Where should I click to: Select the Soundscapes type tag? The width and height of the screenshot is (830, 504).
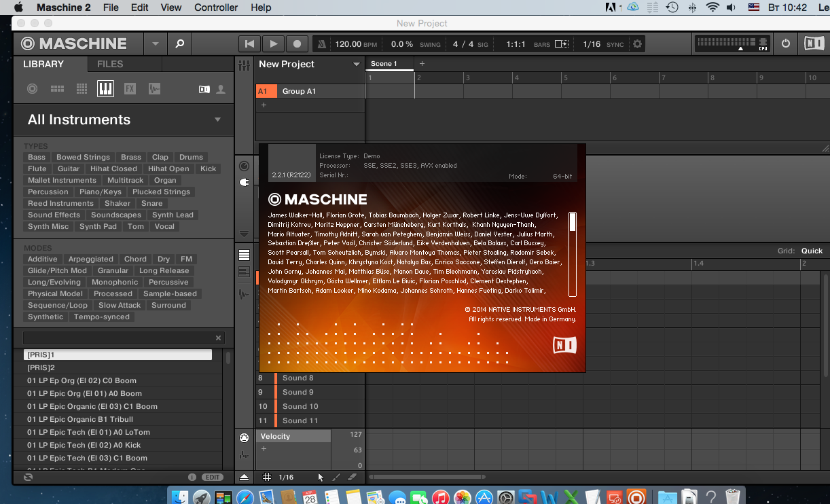pos(116,215)
